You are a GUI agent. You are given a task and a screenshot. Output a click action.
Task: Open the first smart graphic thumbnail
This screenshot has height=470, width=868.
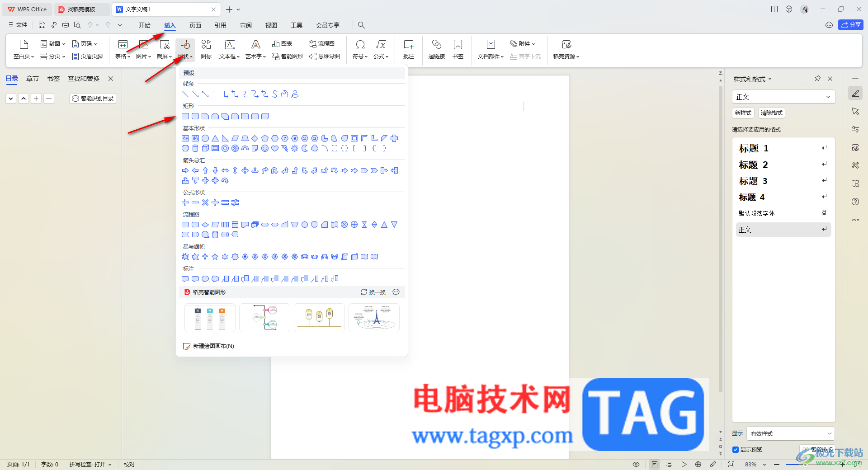pos(210,318)
